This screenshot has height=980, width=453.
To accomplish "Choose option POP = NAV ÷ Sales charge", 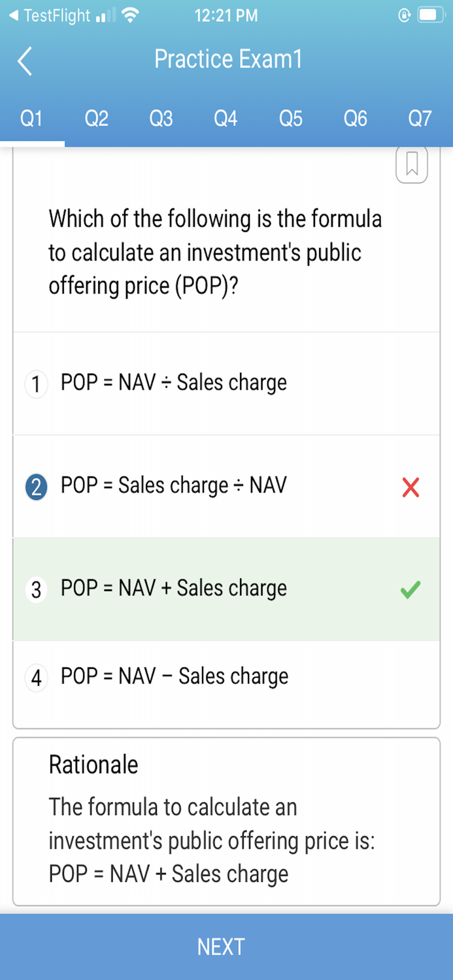I will coord(174,383).
